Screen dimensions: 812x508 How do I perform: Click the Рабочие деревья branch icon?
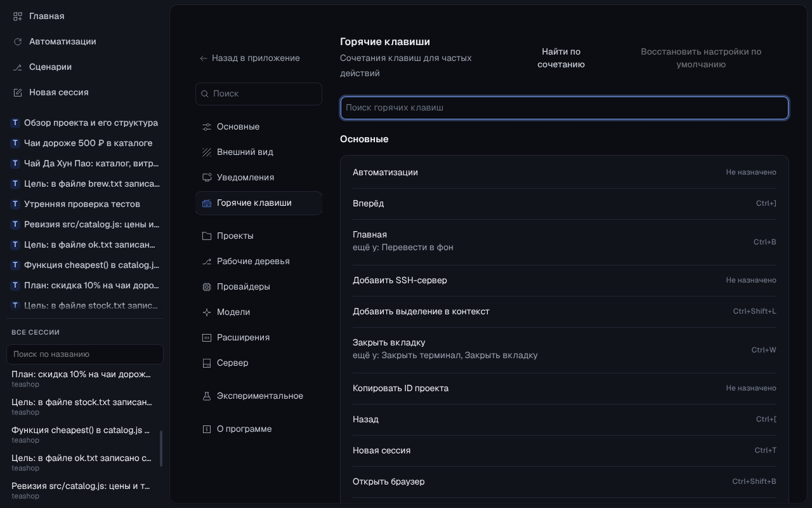pyautogui.click(x=207, y=262)
